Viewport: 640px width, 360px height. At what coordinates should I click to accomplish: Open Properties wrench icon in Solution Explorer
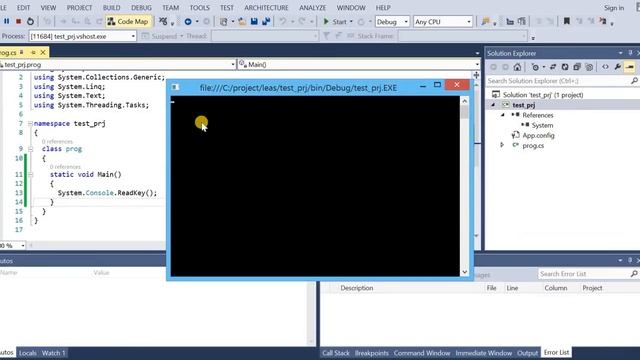click(x=618, y=67)
